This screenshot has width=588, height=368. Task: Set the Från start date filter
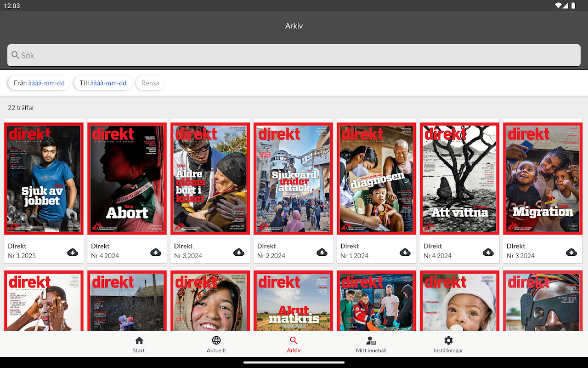39,83
